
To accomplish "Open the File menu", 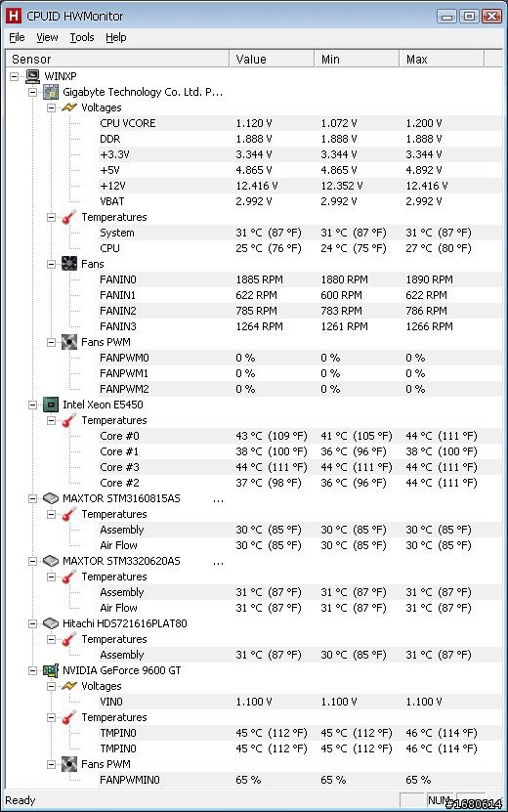I will tap(17, 37).
